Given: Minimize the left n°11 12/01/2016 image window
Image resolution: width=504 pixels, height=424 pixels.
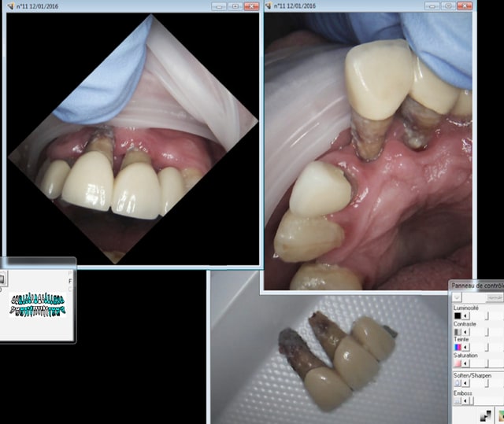Looking at the screenshot, I should pyautogui.click(x=218, y=6).
